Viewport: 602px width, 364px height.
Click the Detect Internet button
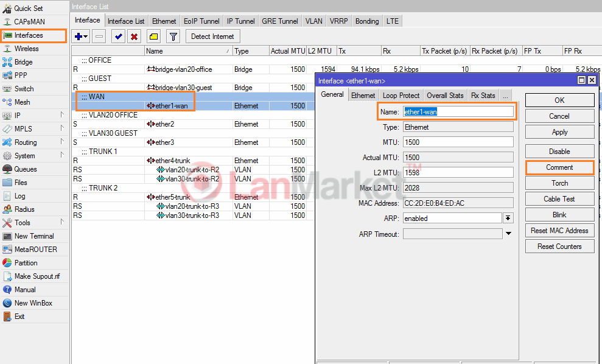(x=212, y=36)
